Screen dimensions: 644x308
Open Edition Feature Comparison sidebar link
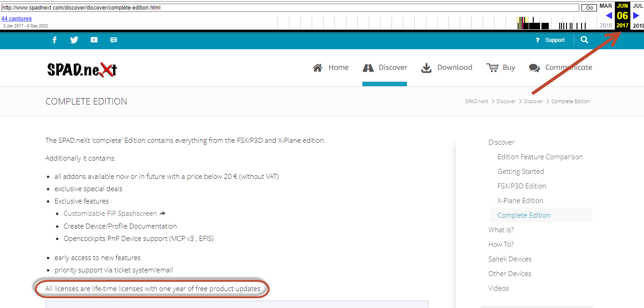point(540,157)
